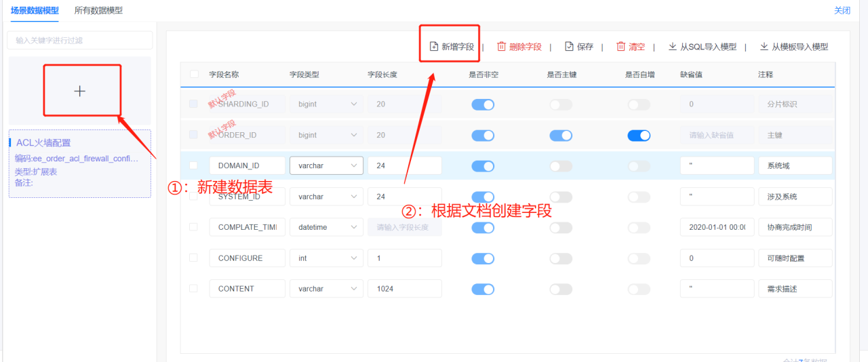This screenshot has height=362, width=868.
Task: Edit the 需求描述 comment field
Action: click(795, 288)
